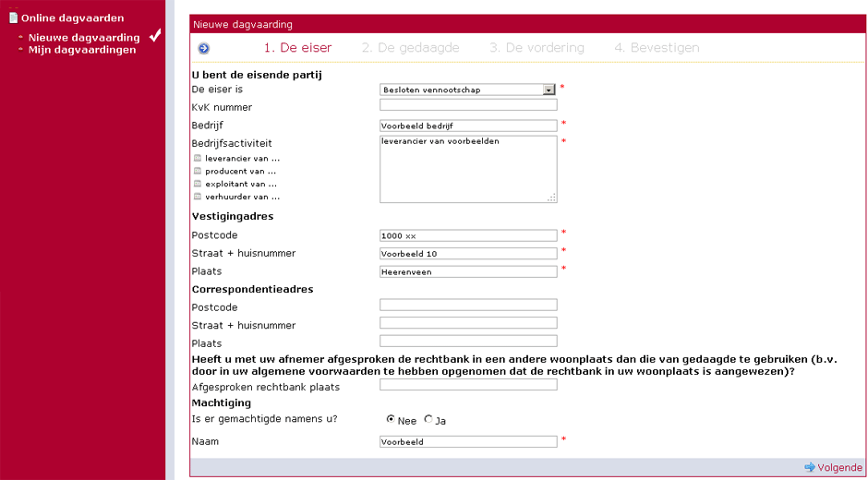
Task: Click the 'U bent de eisende partij' heading
Action: (257, 75)
